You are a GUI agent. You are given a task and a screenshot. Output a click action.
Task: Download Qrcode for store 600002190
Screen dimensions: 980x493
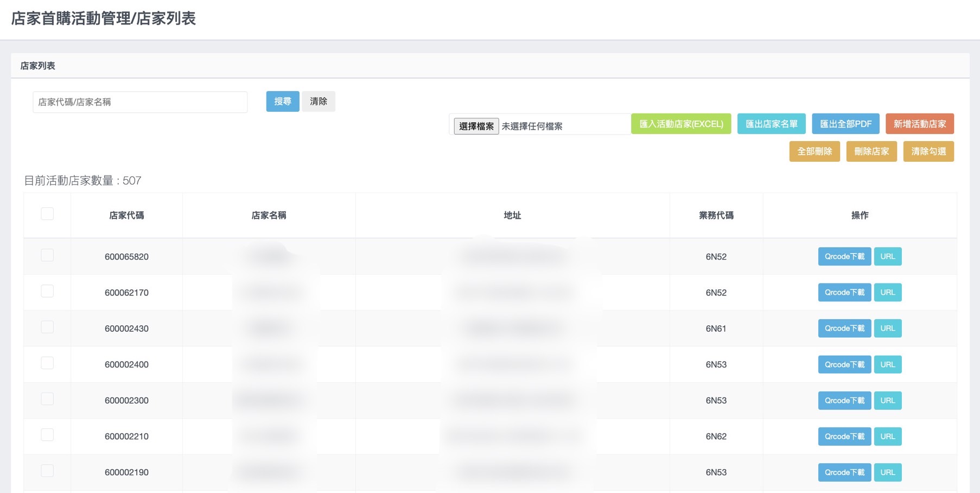[844, 472]
